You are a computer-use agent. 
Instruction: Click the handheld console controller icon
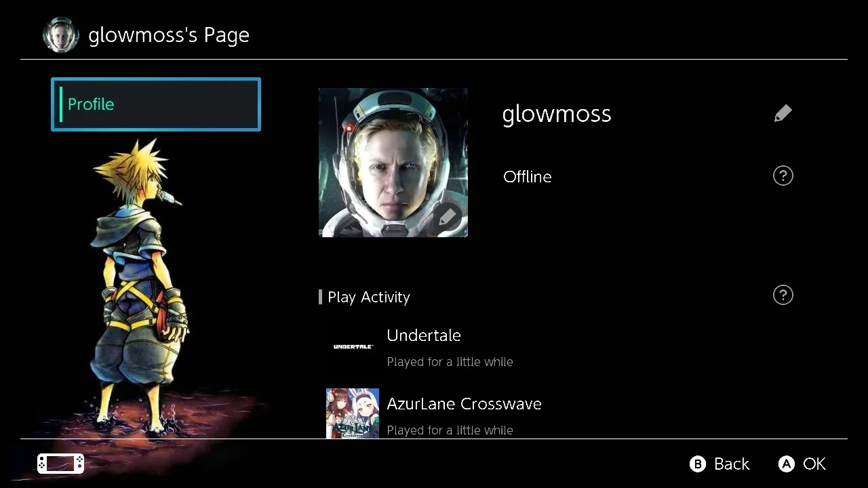[x=61, y=464]
